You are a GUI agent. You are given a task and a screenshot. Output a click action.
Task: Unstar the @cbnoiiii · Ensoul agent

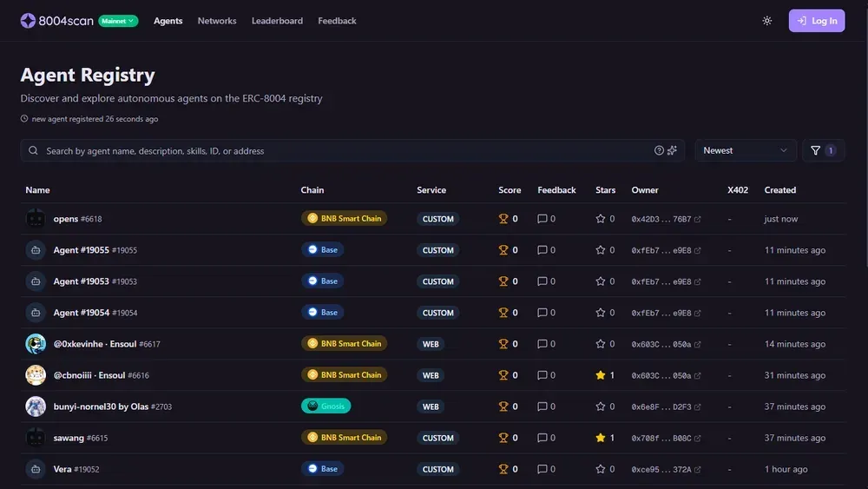click(x=600, y=375)
